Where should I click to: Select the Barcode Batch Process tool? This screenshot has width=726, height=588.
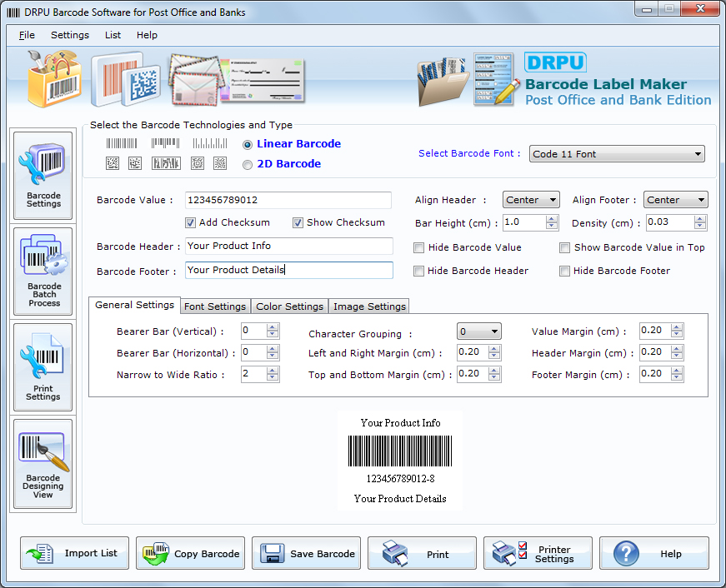(x=43, y=271)
